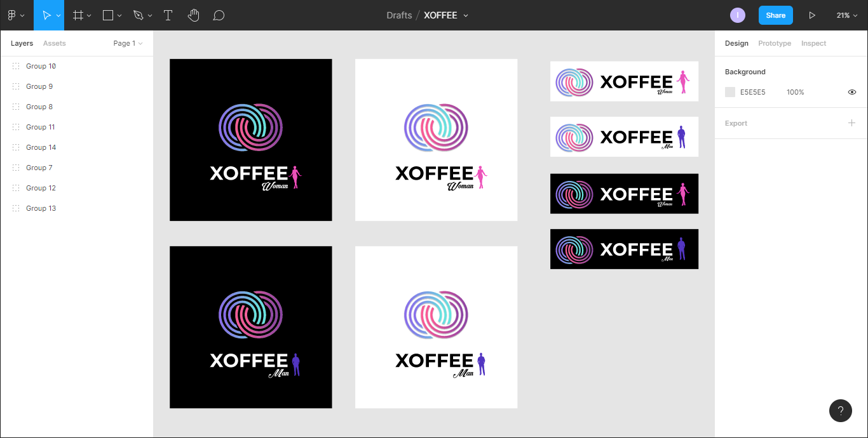The height and width of the screenshot is (438, 868).
Task: Select the Comment tool
Action: click(x=219, y=15)
